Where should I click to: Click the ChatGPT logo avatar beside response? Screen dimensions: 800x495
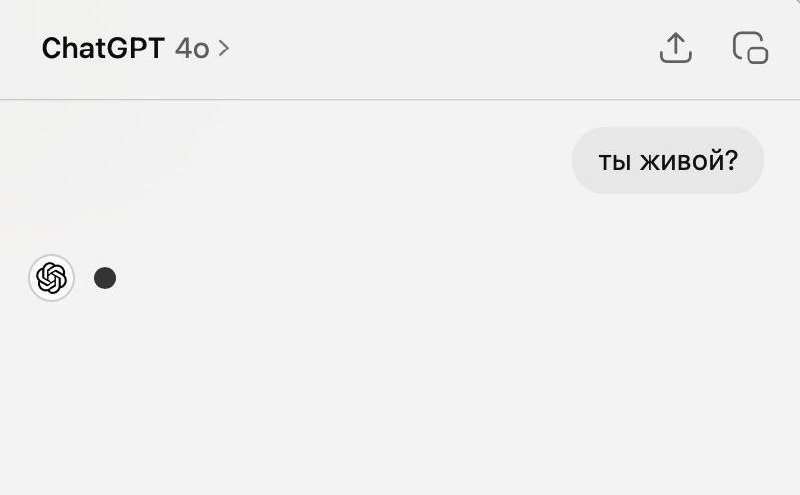pyautogui.click(x=51, y=278)
